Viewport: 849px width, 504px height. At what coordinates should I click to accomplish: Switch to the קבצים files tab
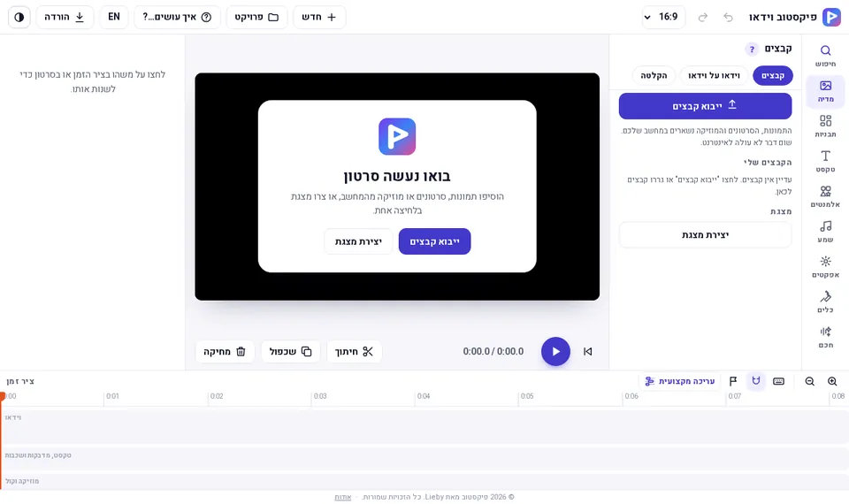point(773,75)
